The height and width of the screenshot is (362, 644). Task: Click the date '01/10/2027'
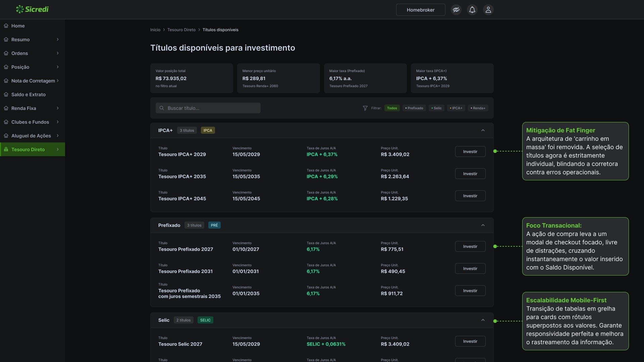tap(246, 249)
